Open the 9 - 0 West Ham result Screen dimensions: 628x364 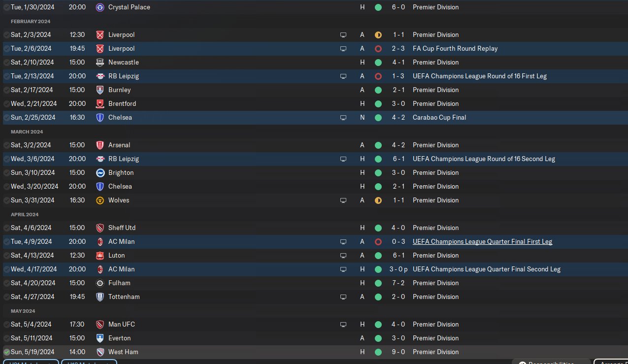398,352
